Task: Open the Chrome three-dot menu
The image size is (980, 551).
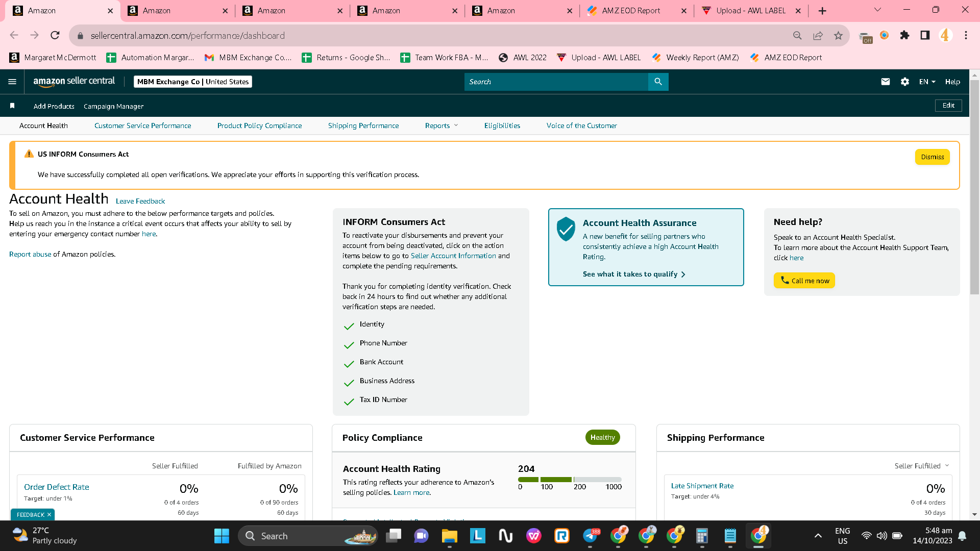Action: (966, 35)
